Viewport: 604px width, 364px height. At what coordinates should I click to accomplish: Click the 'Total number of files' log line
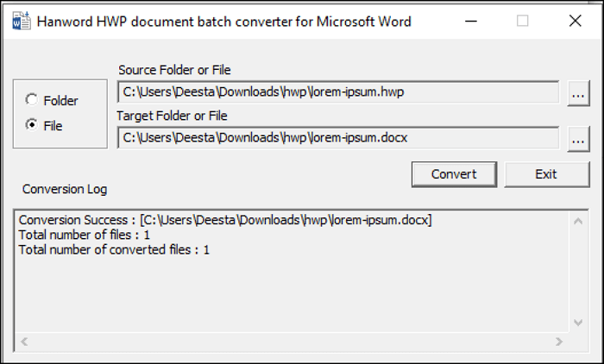click(x=85, y=235)
